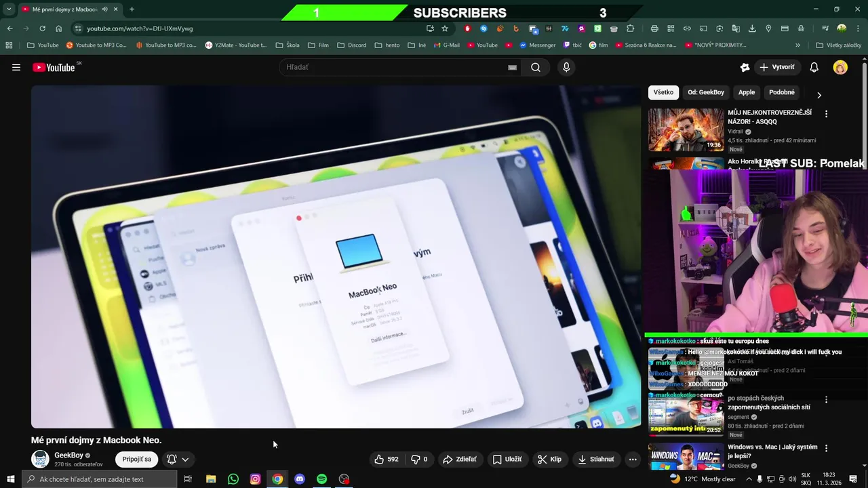Open the Chrome tab search dropdown
The image size is (868, 488).
pyautogui.click(x=9, y=9)
